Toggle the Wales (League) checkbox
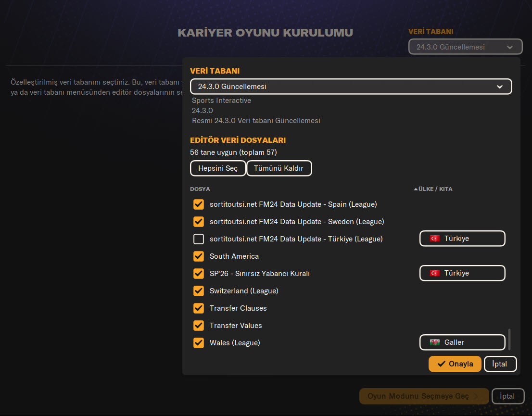Viewport: 532px width, 416px height. pyautogui.click(x=199, y=343)
